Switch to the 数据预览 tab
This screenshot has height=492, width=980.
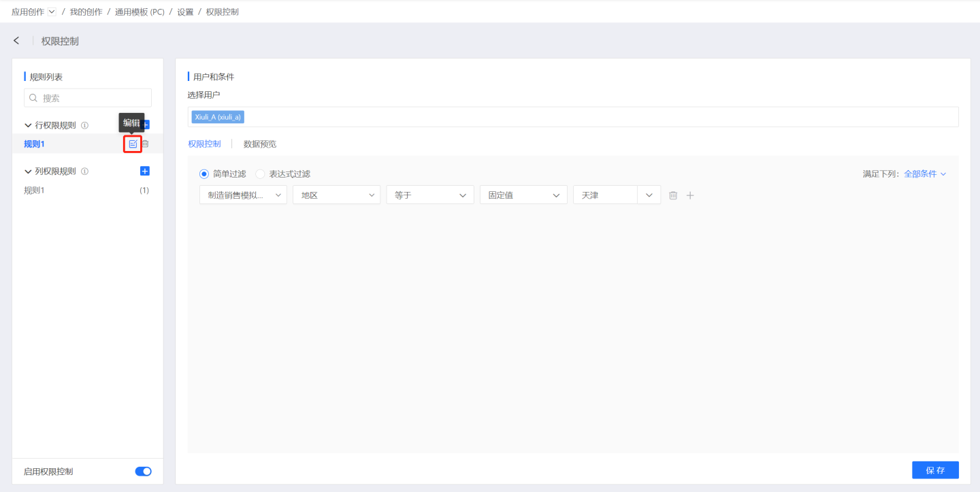(x=260, y=144)
